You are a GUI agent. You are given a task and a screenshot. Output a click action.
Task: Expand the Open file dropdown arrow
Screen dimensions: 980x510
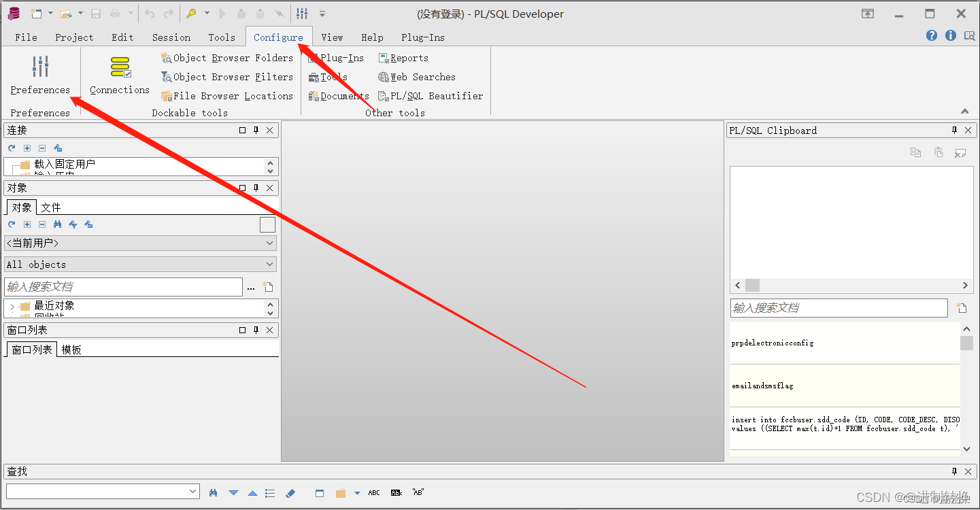(x=80, y=14)
